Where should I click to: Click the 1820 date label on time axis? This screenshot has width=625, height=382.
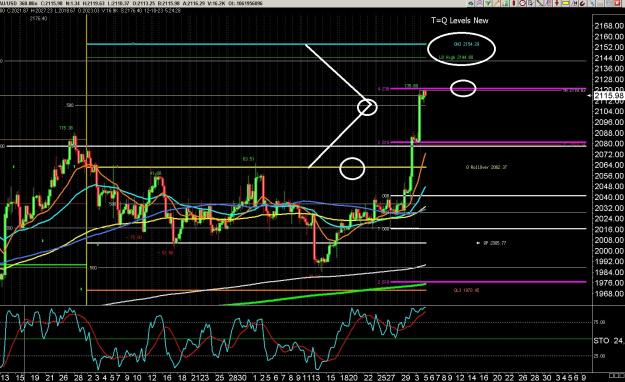click(x=350, y=377)
